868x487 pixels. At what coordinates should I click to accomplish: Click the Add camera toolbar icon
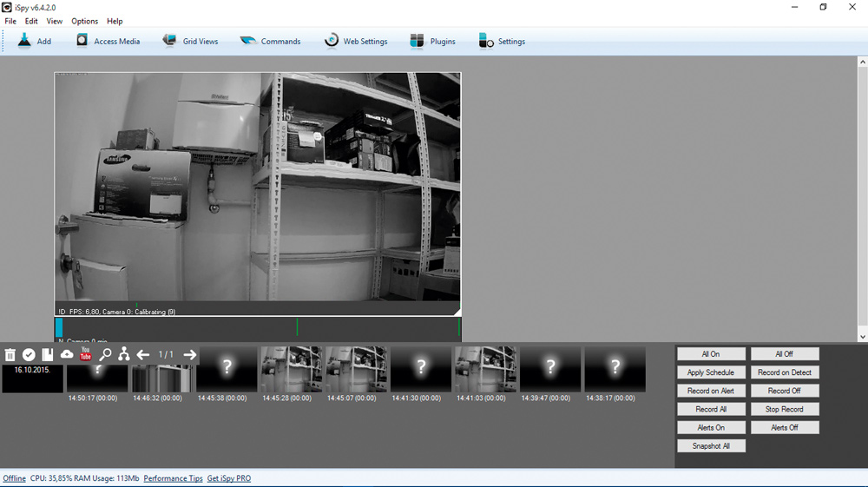tap(26, 41)
